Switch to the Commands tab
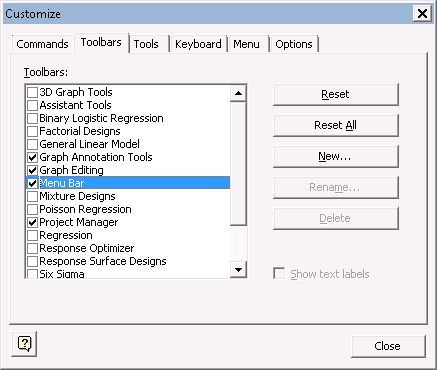The width and height of the screenshot is (437, 370). pos(42,44)
